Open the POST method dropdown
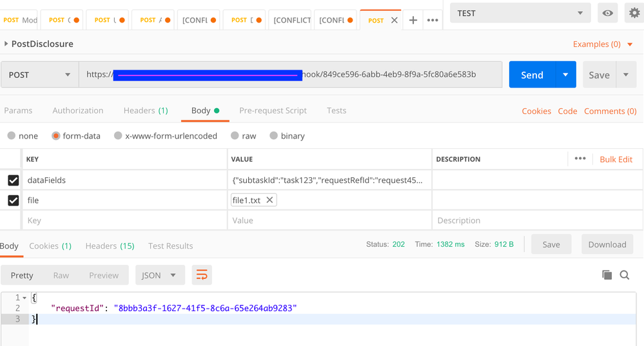The image size is (644, 346). 39,75
